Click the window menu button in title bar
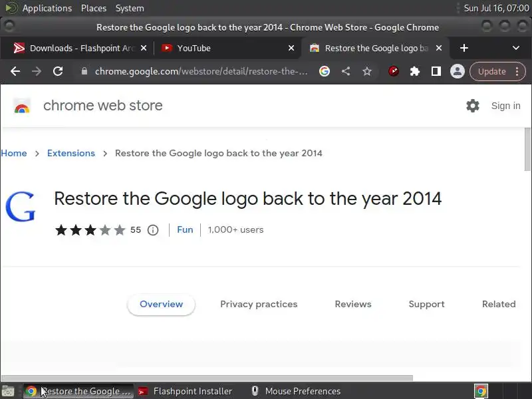 [9, 26]
